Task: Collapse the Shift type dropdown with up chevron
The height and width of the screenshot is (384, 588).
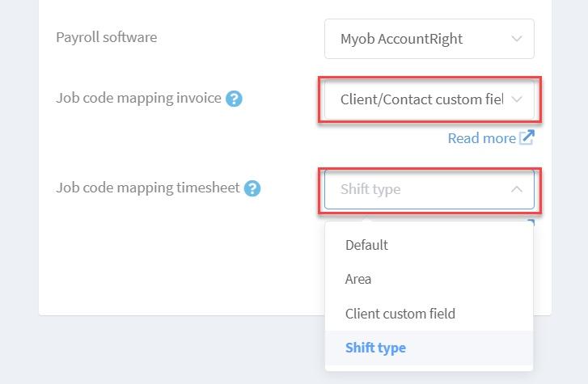Action: click(517, 189)
